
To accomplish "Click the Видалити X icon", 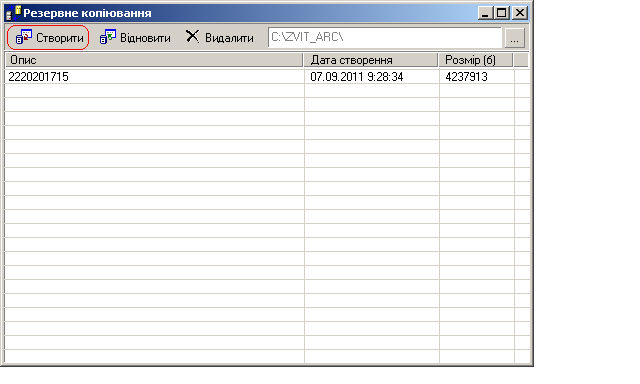I will pyautogui.click(x=192, y=36).
